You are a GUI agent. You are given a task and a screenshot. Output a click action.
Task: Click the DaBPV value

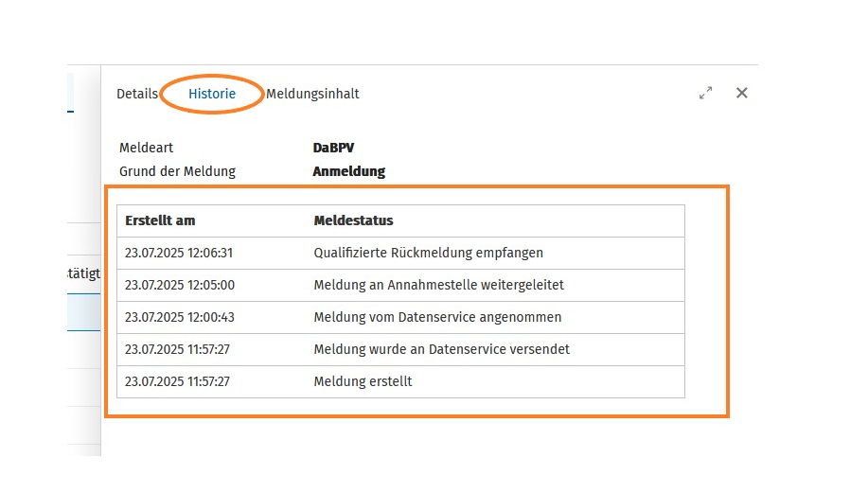point(333,148)
